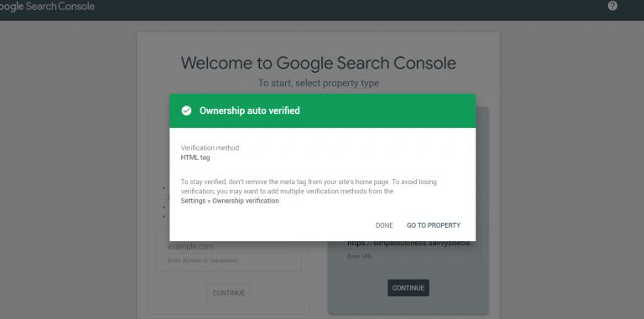Click the dark top navigation bar
Viewport: 644px width, 319px height.
[322, 10]
